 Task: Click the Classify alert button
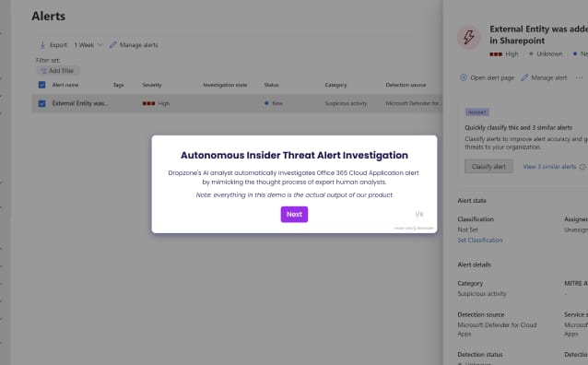click(488, 166)
